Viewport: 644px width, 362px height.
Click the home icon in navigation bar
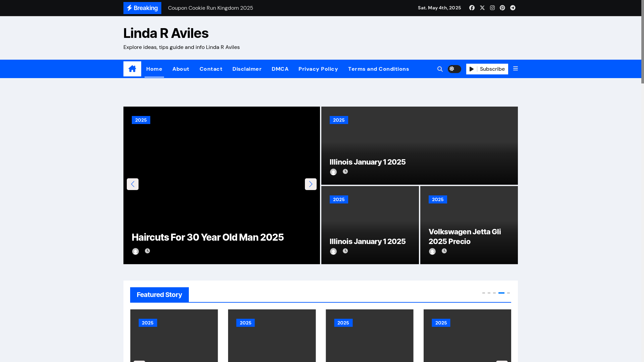(132, 69)
